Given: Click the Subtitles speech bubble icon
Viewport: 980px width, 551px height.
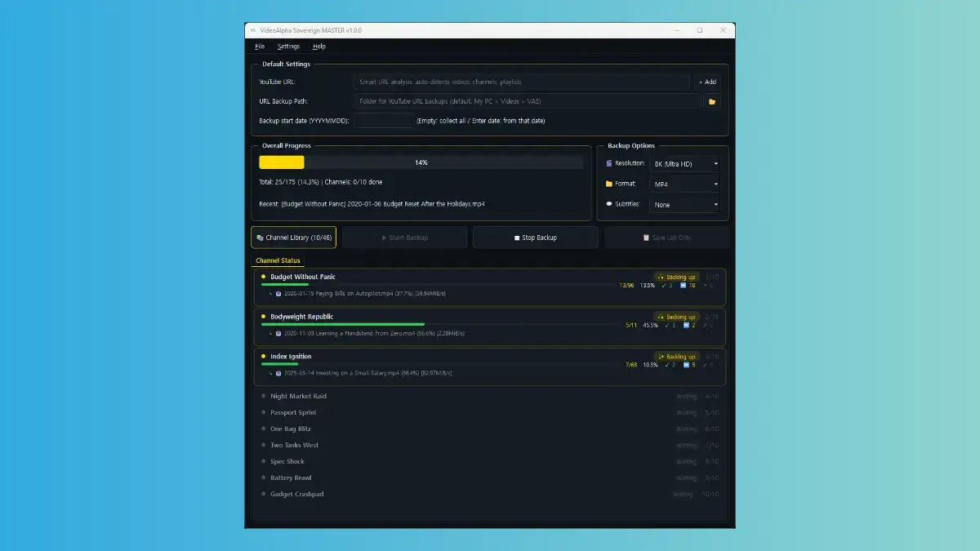Looking at the screenshot, I should pyautogui.click(x=608, y=204).
